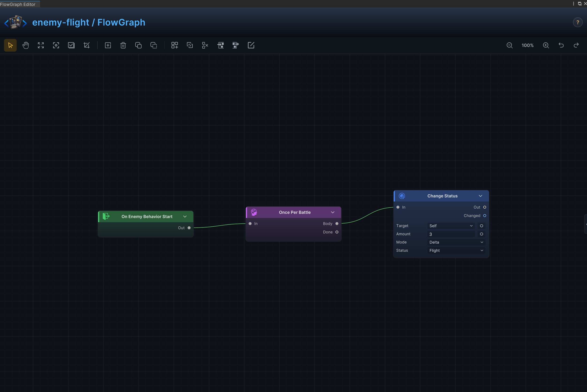Screen dimensions: 587x392
Task: Zoom out with the magnifier minus icon
Action: tap(510, 45)
